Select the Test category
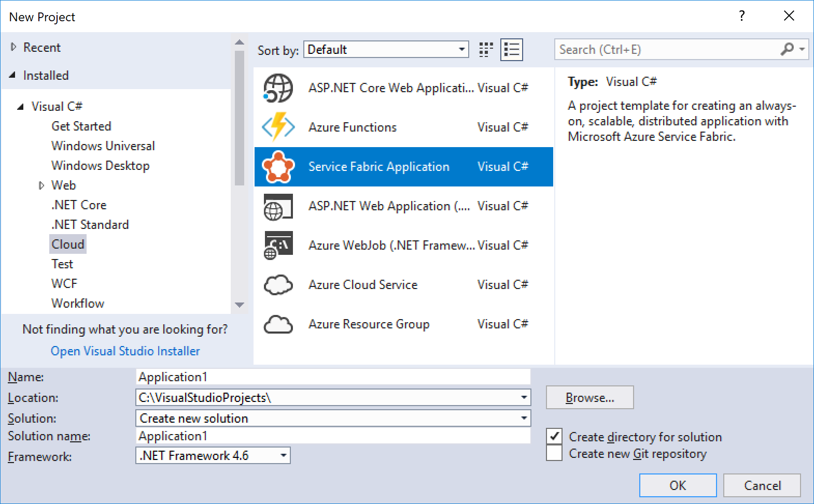Image resolution: width=814 pixels, height=504 pixels. coord(62,264)
